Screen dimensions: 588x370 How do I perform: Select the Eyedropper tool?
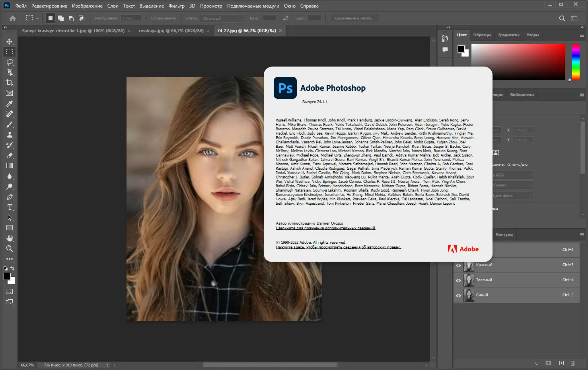pos(10,104)
